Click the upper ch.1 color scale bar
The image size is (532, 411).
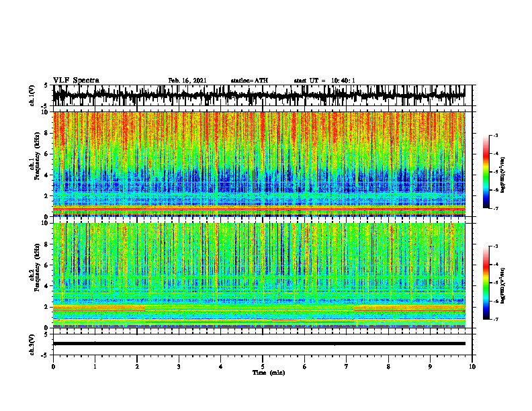[x=486, y=172]
